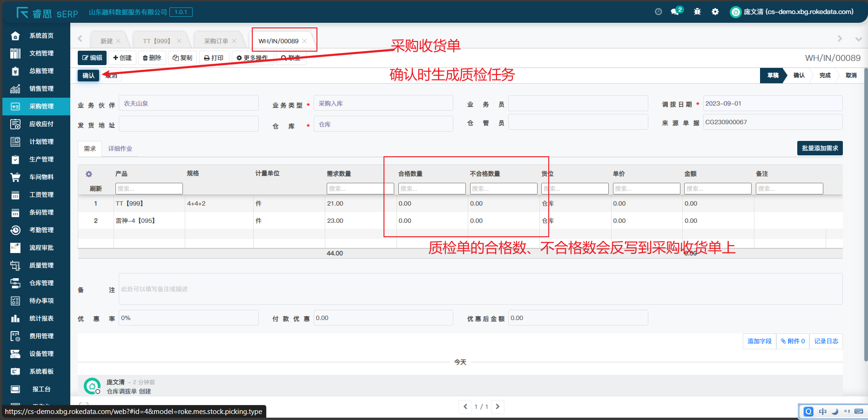
Task: Click the clock activity icon in header
Action: [x=658, y=12]
